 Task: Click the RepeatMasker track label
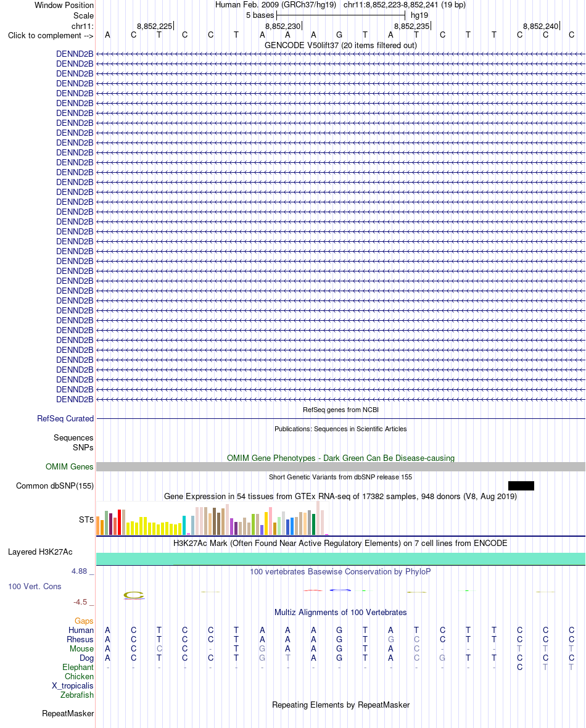tap(68, 713)
